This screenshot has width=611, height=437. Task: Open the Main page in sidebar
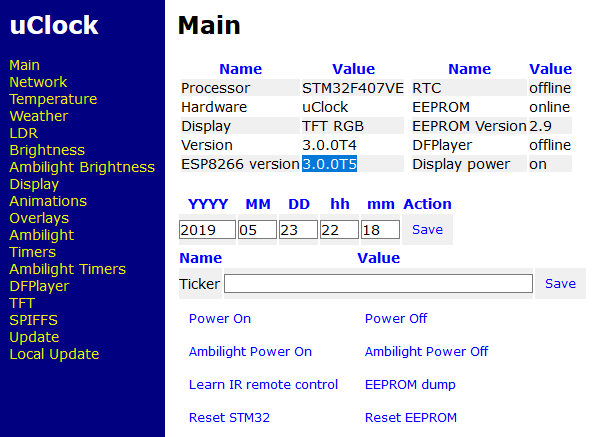point(25,65)
